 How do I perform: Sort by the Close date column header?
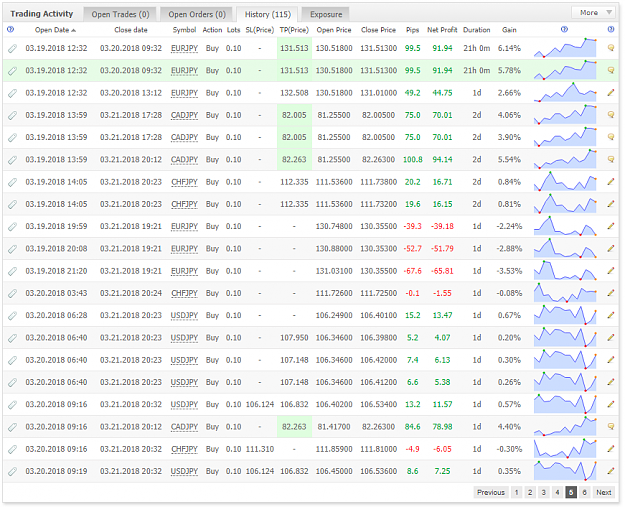click(131, 30)
